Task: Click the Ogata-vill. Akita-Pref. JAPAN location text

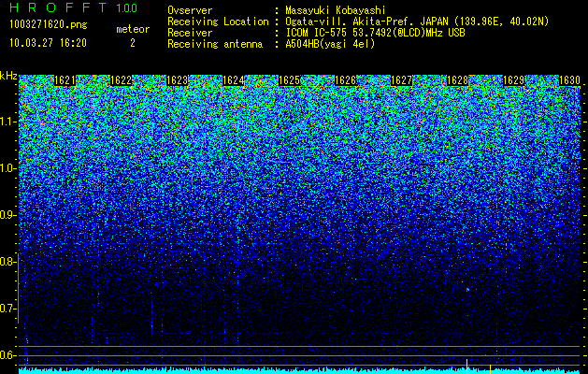Action: click(x=417, y=22)
